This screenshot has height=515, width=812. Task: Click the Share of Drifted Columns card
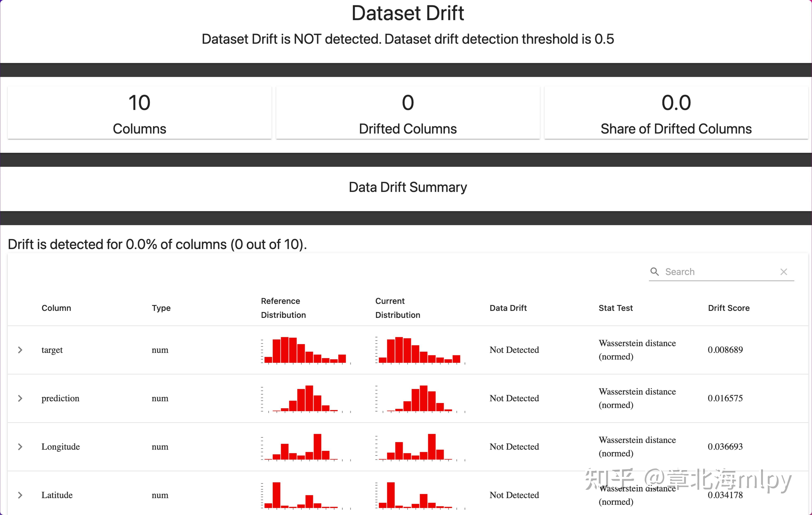pos(676,113)
